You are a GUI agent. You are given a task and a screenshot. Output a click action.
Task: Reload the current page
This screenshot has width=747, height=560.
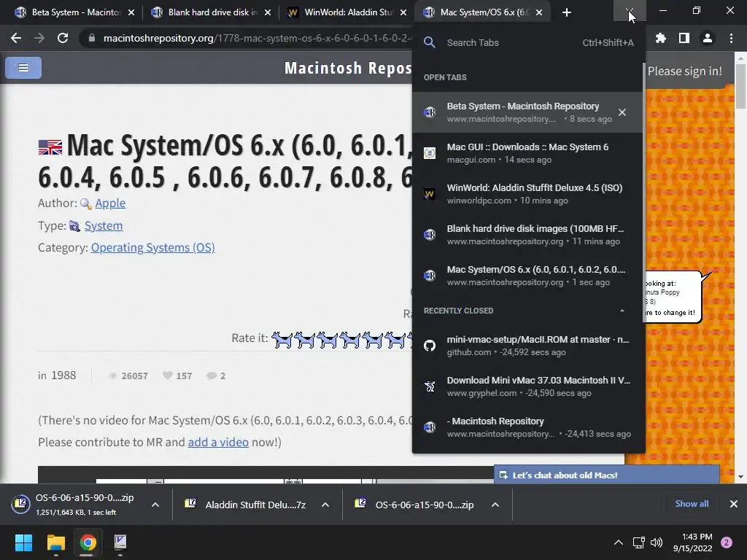point(63,38)
